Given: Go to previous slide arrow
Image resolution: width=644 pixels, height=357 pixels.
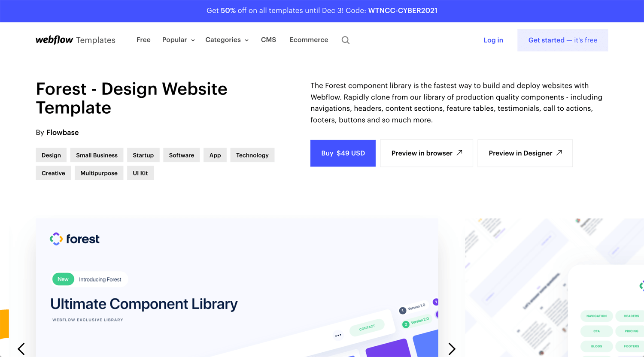Looking at the screenshot, I should (21, 348).
